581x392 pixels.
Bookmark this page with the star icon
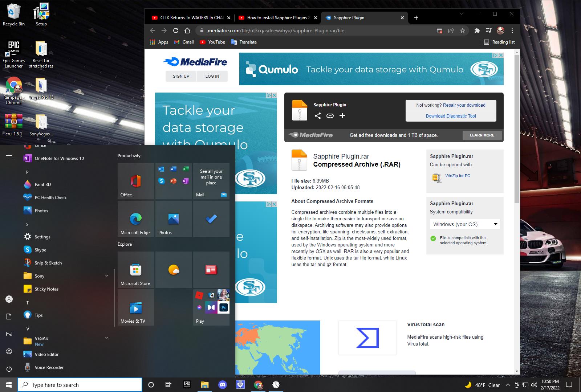click(x=462, y=30)
